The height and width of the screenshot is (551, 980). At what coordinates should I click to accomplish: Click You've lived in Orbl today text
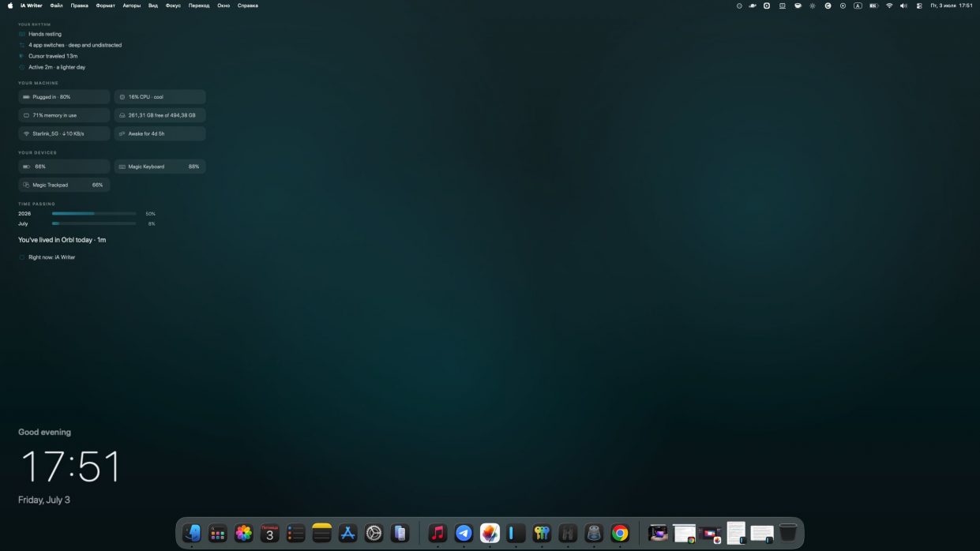pyautogui.click(x=62, y=239)
